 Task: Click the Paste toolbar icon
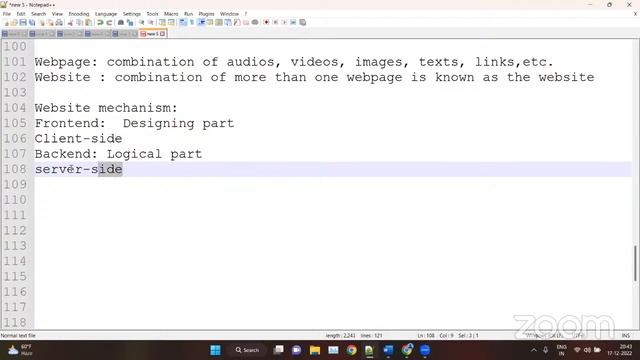(88, 23)
